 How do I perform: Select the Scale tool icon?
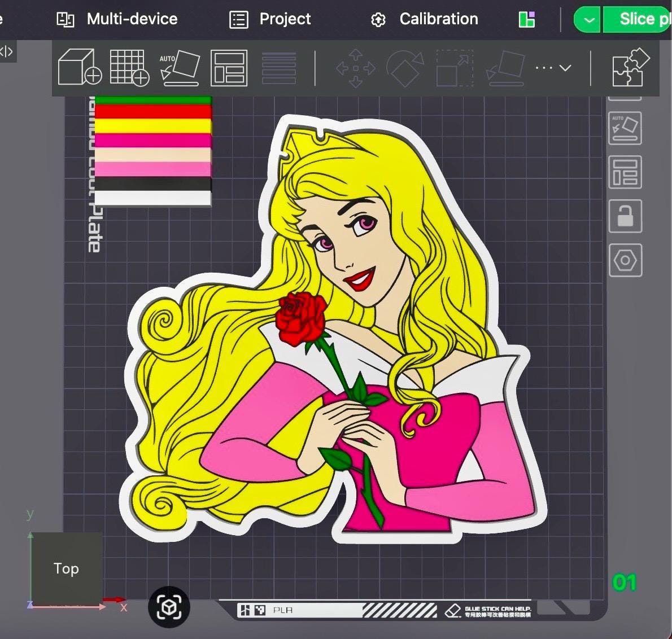click(455, 68)
